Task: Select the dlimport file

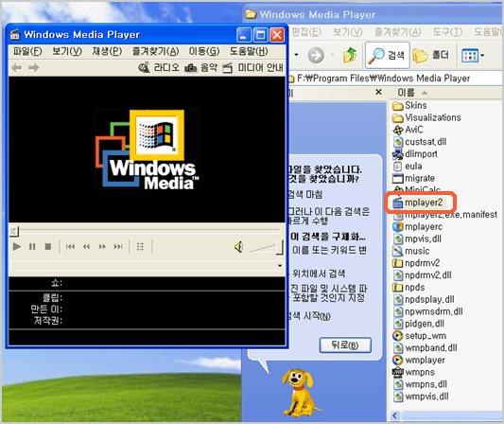Action: tap(415, 154)
